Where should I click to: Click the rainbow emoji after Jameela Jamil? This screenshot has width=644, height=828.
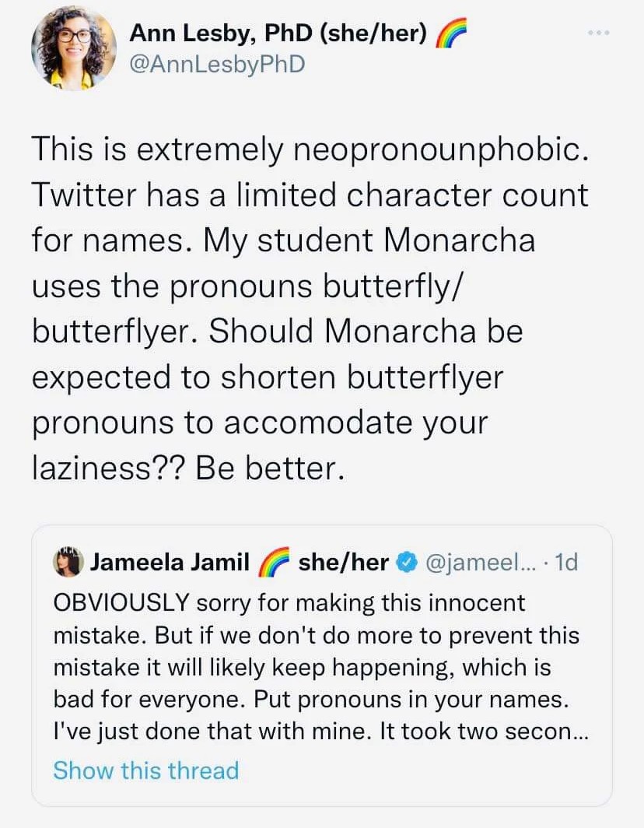point(275,562)
